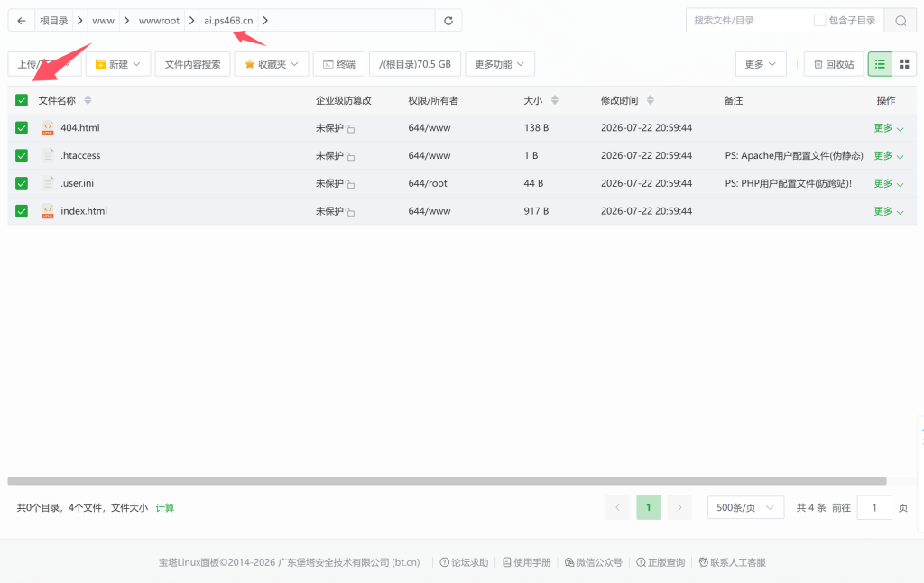Open the 500条/页 page size dropdown

(x=745, y=507)
